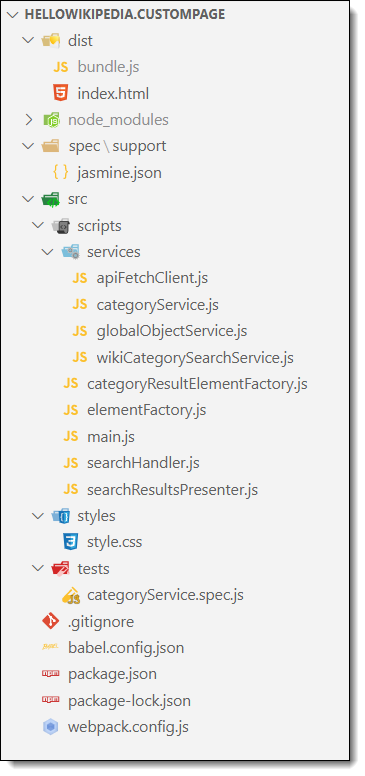Click the test JS icon for categoryService.spec.js
The image size is (365, 776).
71,595
